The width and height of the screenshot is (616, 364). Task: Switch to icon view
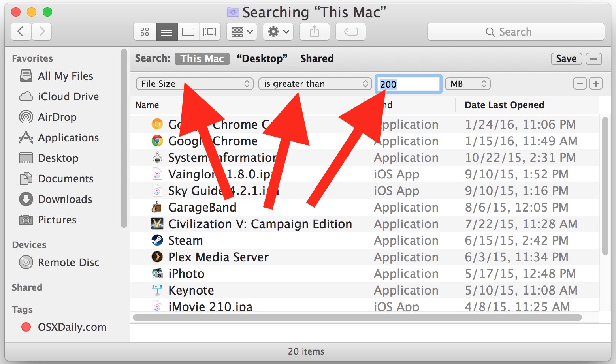click(144, 32)
